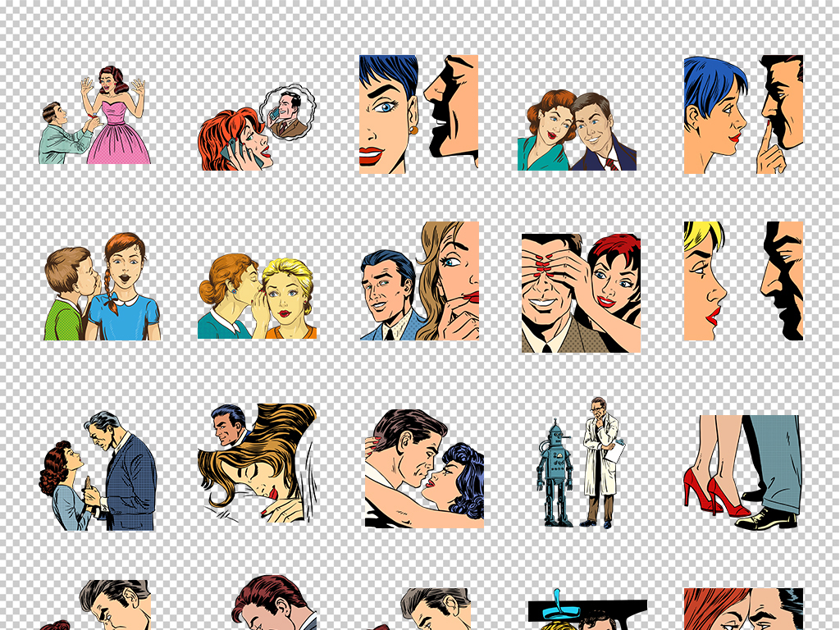Viewport: 840px width, 630px height.
Task: Open the smiling couple with red tie man
Action: click(577, 131)
